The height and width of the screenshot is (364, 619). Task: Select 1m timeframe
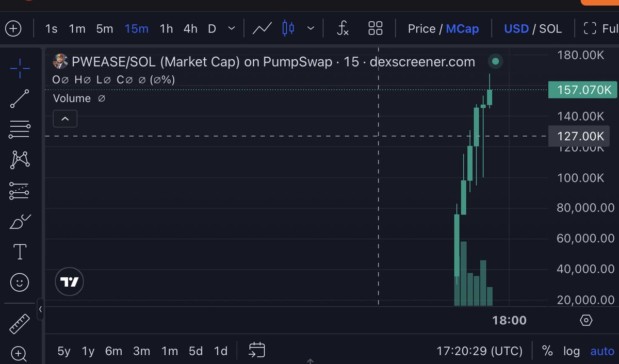click(77, 29)
